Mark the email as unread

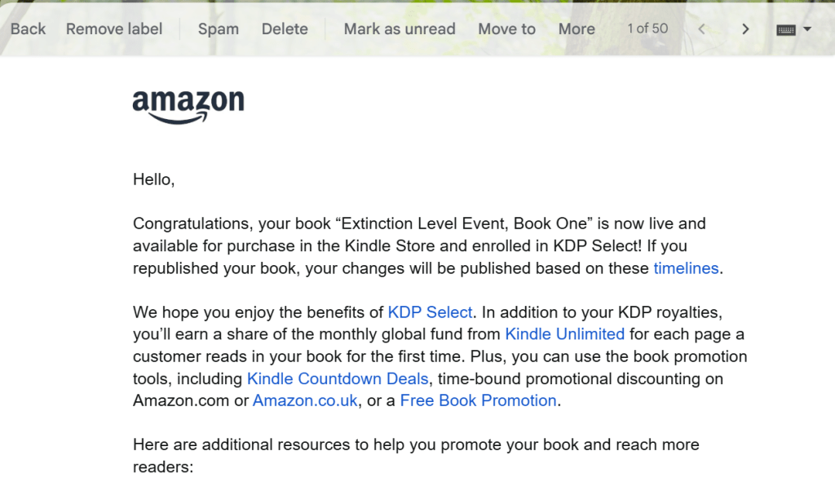[x=400, y=29]
